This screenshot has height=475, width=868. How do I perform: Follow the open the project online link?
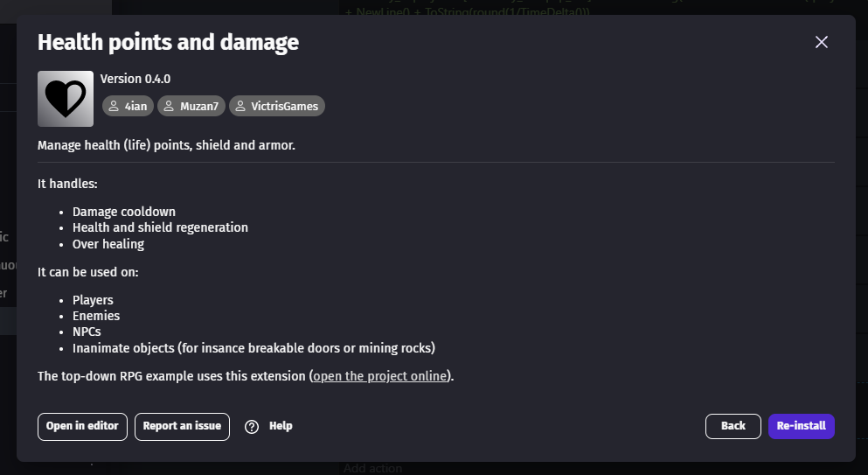379,376
